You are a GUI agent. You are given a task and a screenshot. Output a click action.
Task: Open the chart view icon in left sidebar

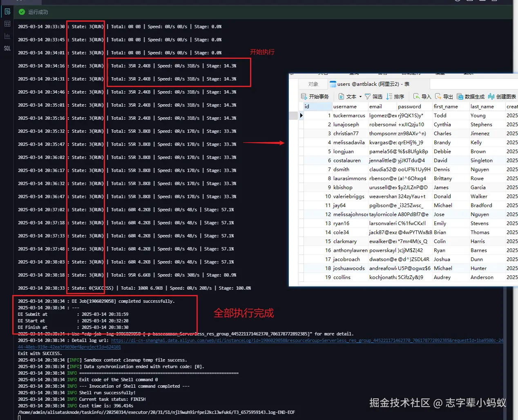click(x=7, y=36)
